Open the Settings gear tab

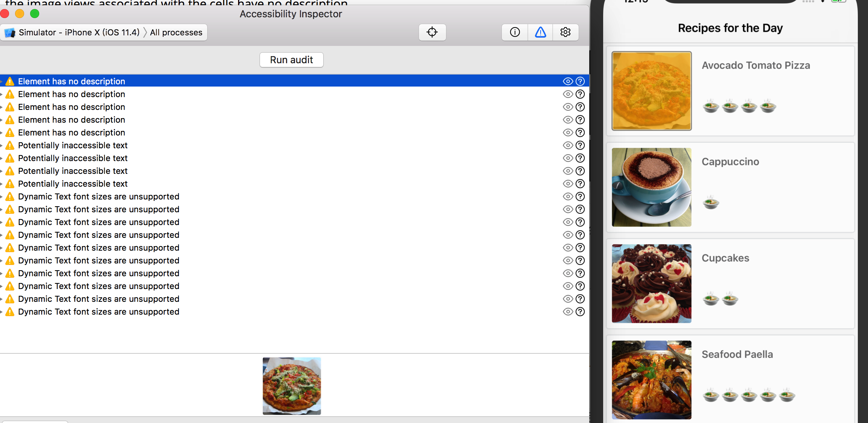565,32
